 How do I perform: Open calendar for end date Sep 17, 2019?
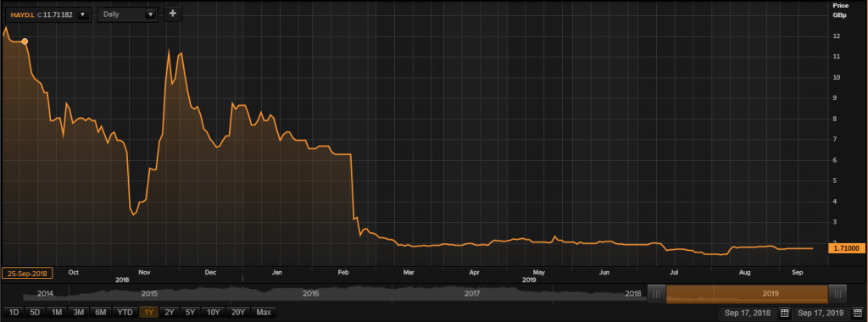858,313
